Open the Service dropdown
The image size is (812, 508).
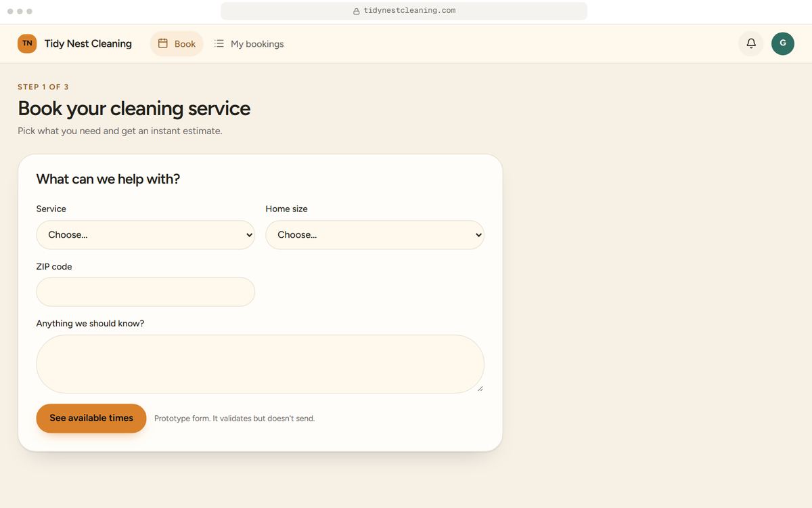tap(145, 234)
